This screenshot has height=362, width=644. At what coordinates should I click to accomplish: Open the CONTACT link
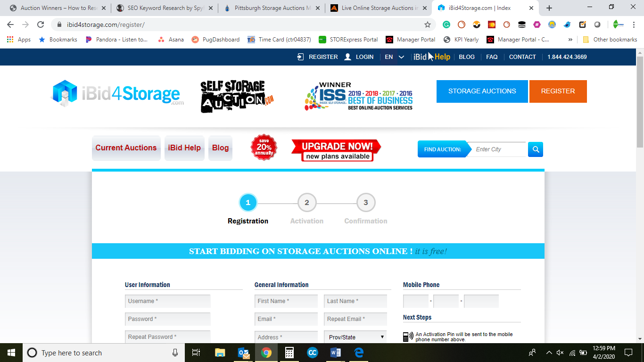click(x=522, y=57)
